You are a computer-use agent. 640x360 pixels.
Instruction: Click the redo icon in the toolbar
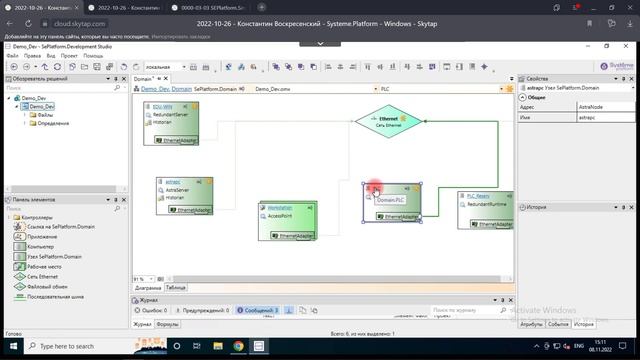pos(136,67)
